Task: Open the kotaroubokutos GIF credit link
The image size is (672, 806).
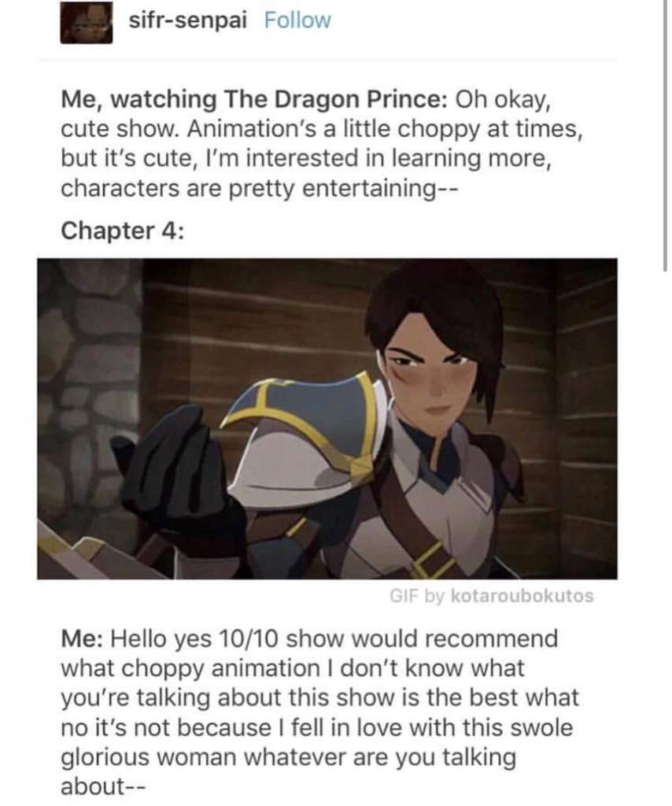Action: coord(522,596)
